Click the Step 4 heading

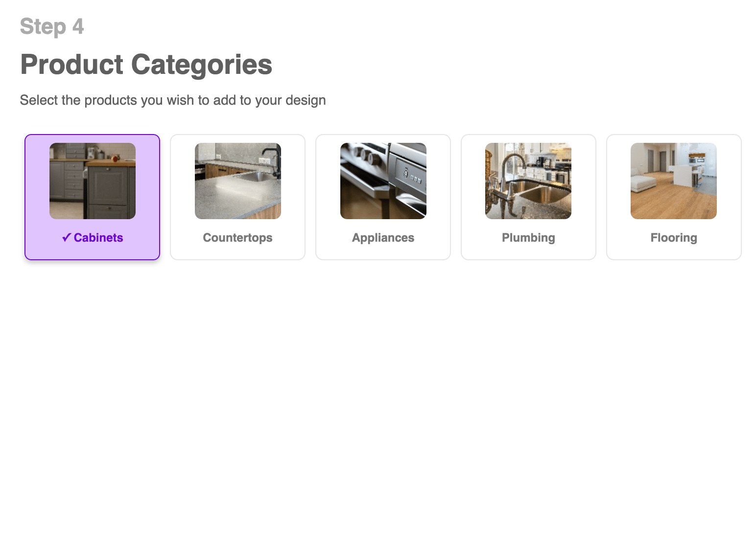(52, 26)
